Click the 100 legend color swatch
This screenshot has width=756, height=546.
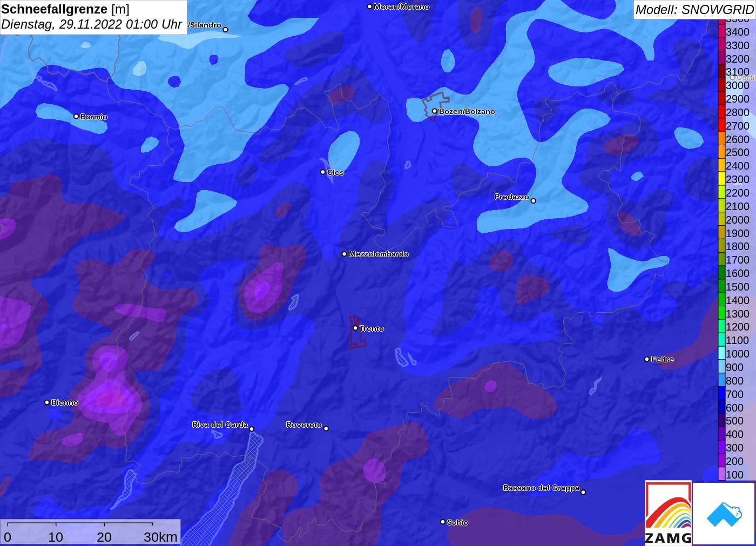(x=721, y=474)
